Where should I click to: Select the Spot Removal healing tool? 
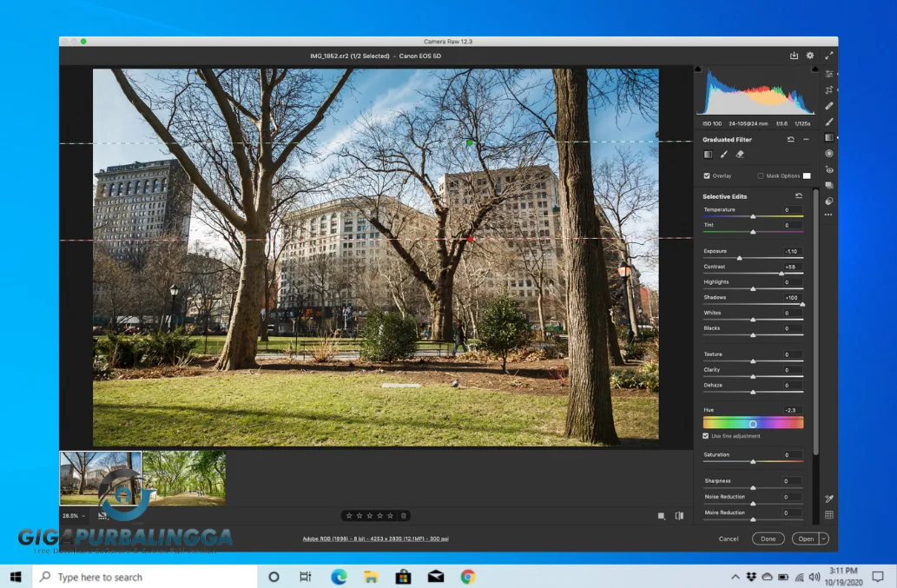tap(828, 105)
